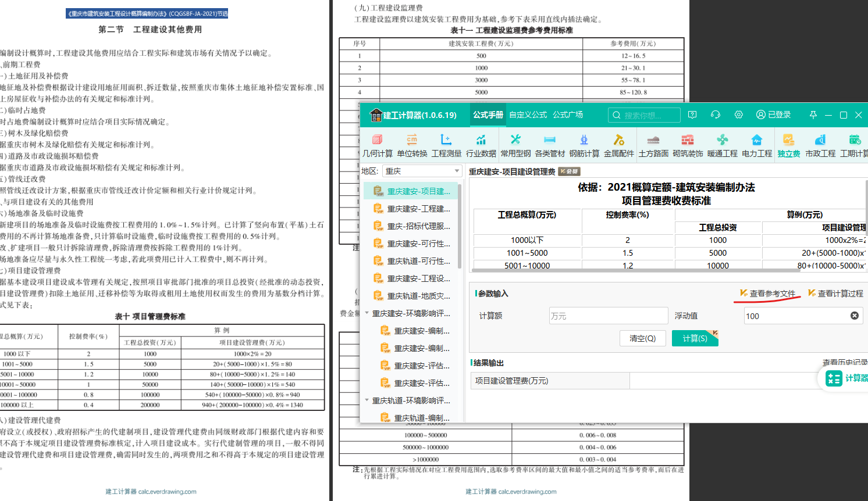Open the 单位转换 unit conversion tool
868x501 pixels.
click(x=412, y=145)
